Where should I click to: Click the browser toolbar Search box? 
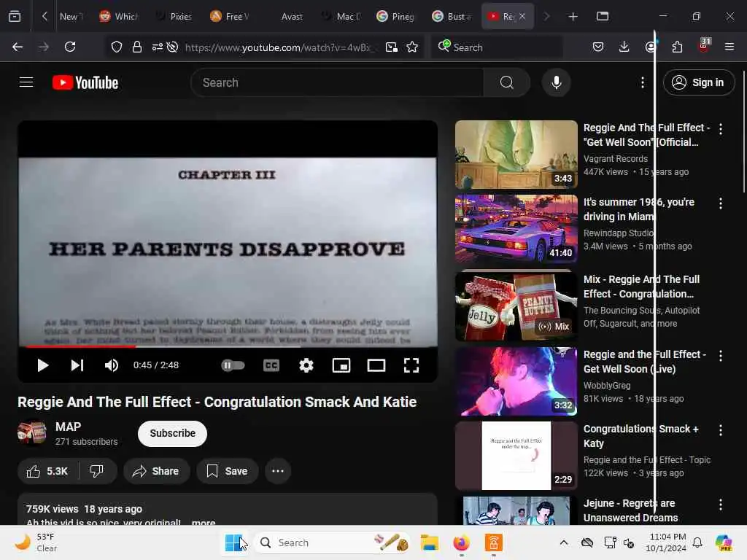coord(496,47)
